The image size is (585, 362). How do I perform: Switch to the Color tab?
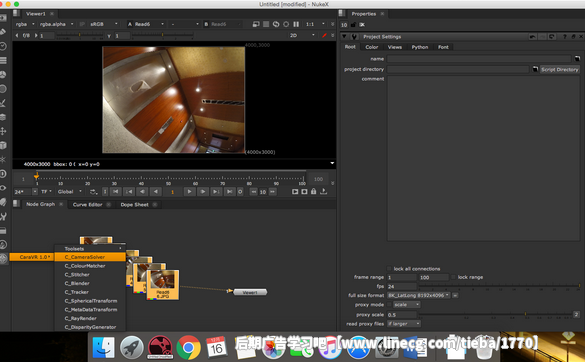[x=372, y=47]
